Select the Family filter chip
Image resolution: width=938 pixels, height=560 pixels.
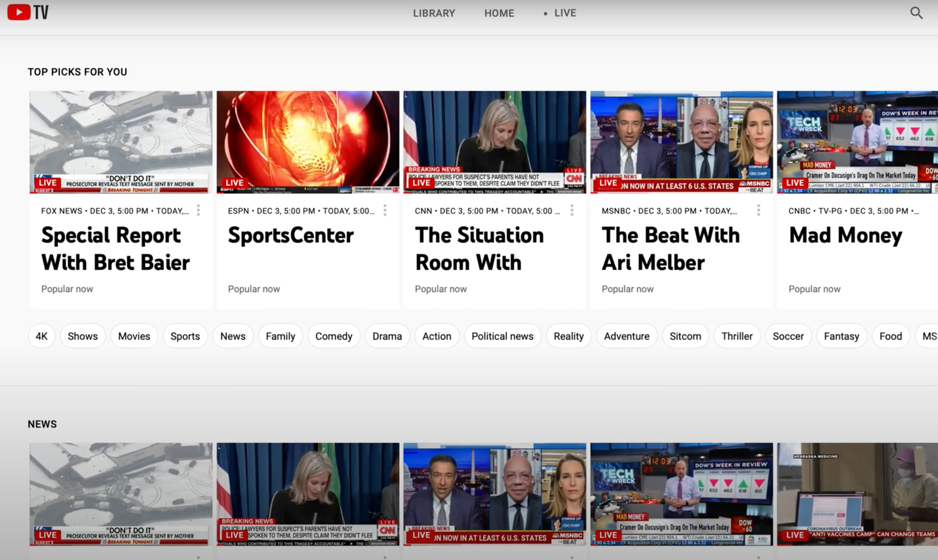(x=281, y=336)
